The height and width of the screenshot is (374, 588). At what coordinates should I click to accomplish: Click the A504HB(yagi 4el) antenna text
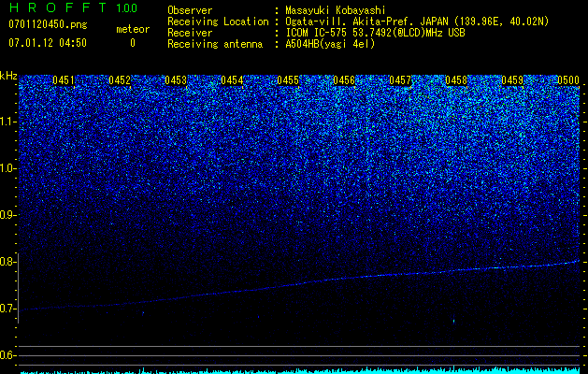(x=330, y=44)
